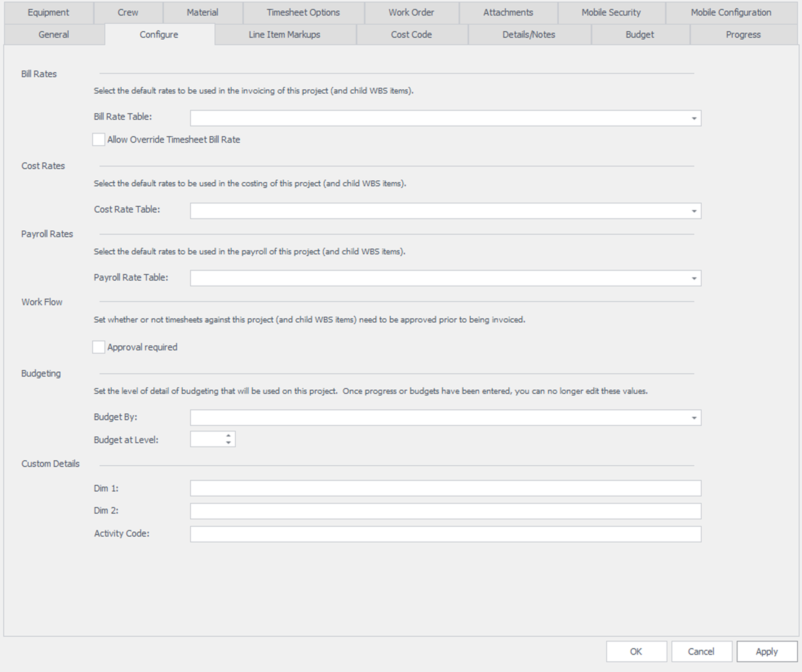Click the OK button
This screenshot has height=672, width=802.
coord(636,651)
